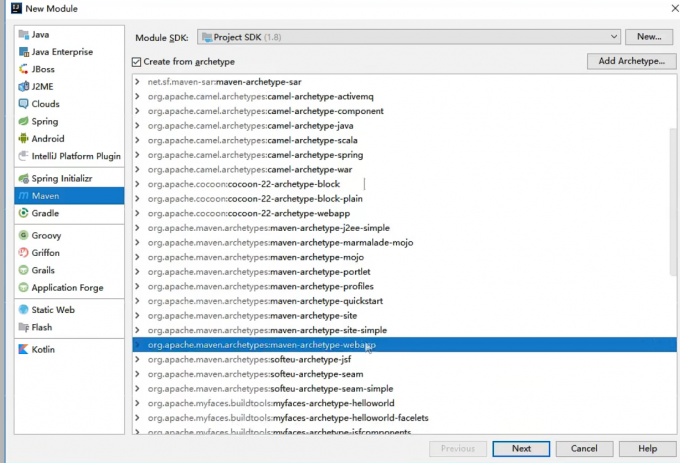Click the Spring leaf icon
Image resolution: width=680 pixels, height=463 pixels.
coord(23,121)
